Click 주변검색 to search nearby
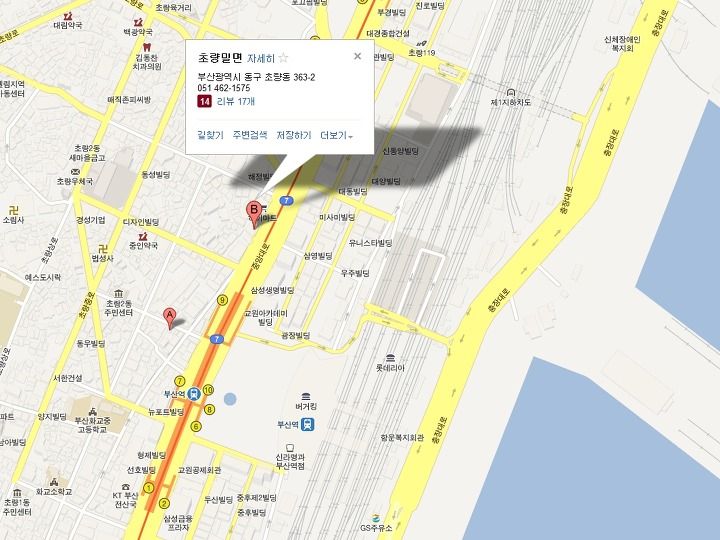Screen dimensions: 720x540 pos(250,135)
